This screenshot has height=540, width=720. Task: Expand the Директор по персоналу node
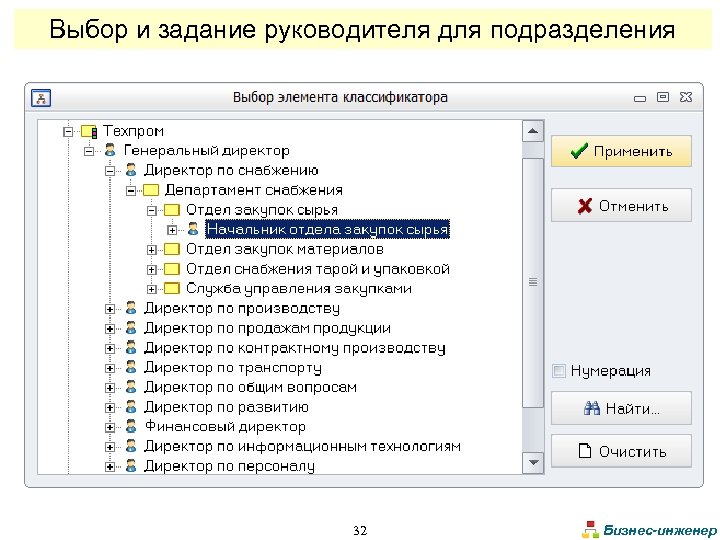coord(110,467)
